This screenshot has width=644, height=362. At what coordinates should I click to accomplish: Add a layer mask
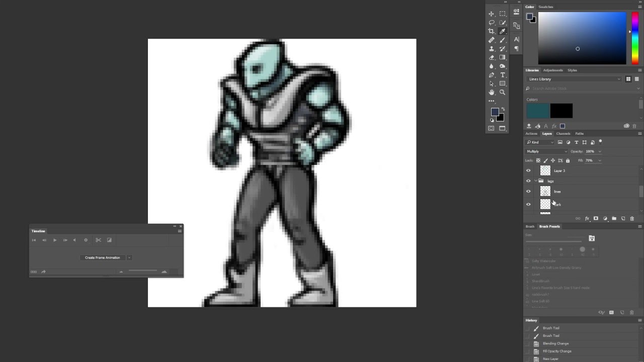(x=596, y=219)
